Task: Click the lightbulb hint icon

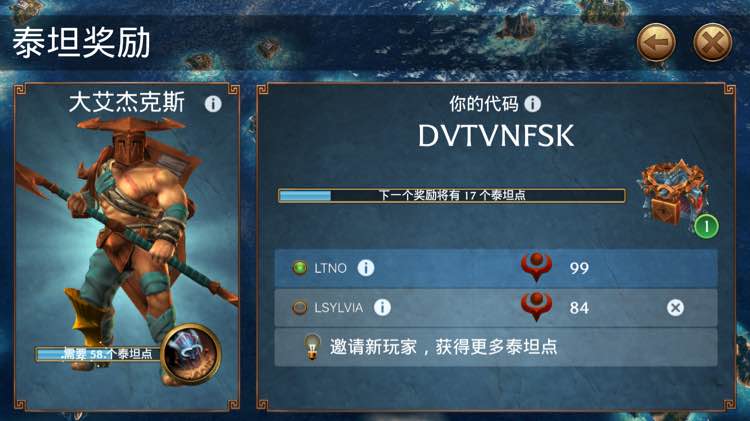Action: (312, 347)
